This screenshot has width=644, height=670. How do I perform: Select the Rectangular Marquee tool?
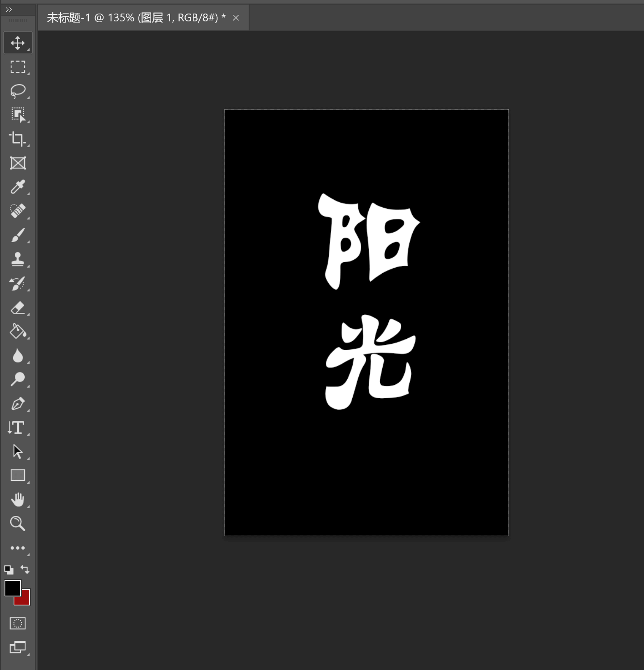click(x=18, y=67)
